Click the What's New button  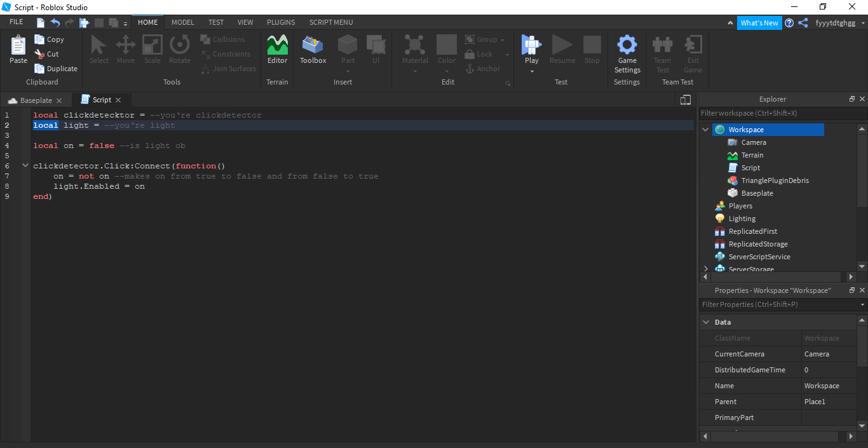click(x=759, y=23)
